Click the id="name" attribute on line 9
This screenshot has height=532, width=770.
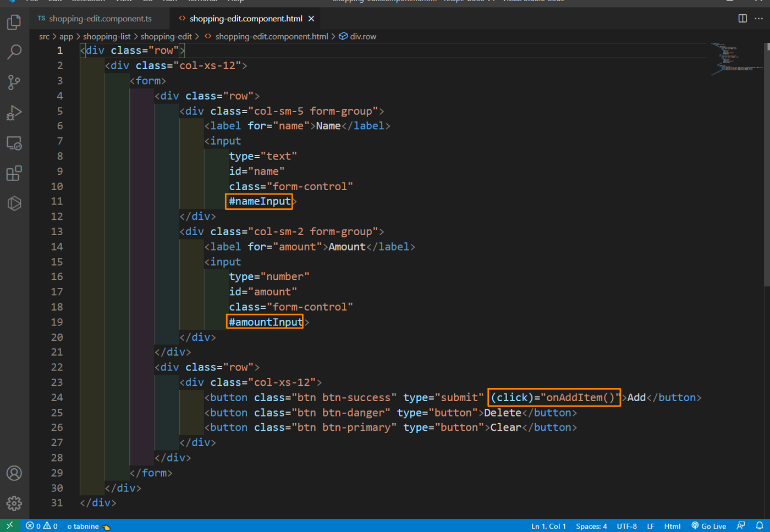pos(257,171)
